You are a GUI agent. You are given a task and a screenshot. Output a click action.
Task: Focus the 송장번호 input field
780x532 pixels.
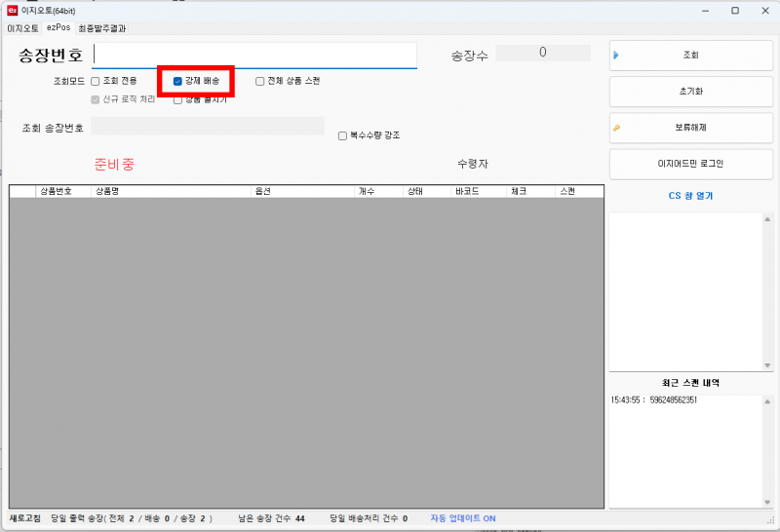[254, 56]
